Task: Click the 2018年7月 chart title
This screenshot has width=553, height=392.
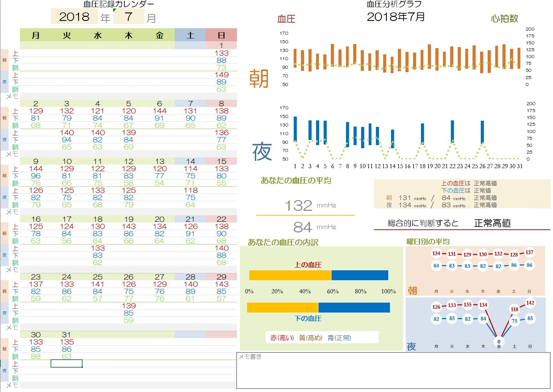Action: [396, 17]
